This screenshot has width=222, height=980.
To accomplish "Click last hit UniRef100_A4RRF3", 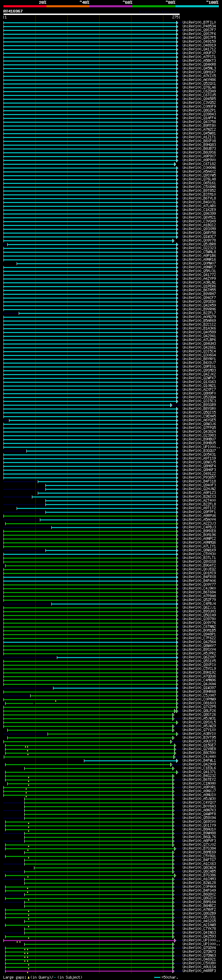I will pyautogui.click(x=199, y=971).
